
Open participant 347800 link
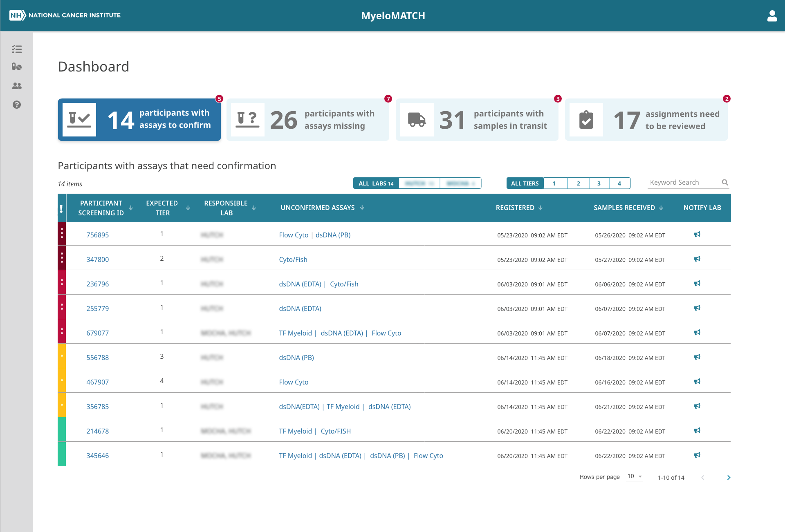click(x=97, y=259)
